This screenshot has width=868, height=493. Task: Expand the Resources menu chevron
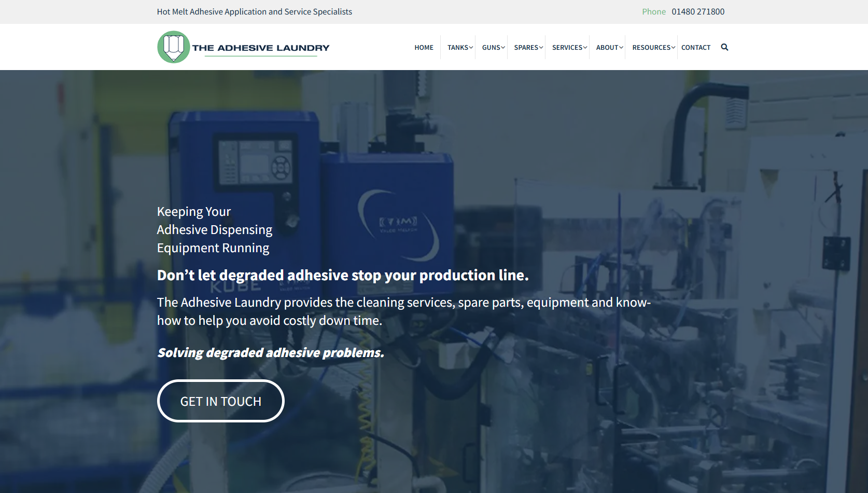click(674, 48)
